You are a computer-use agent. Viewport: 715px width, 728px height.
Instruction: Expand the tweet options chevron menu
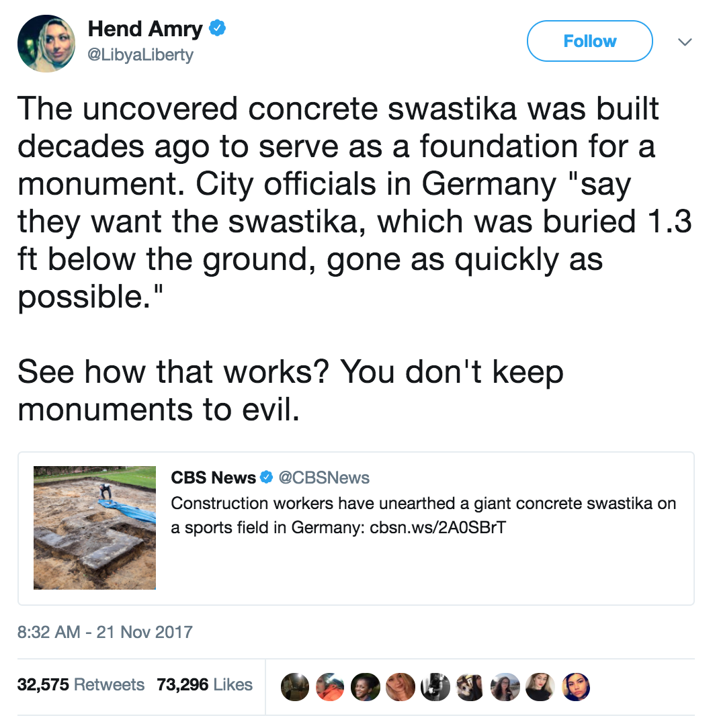pyautogui.click(x=684, y=42)
